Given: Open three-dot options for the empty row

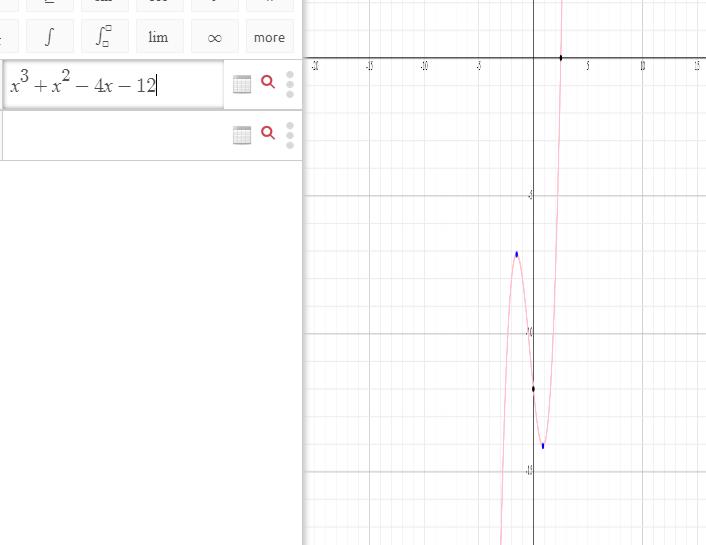Looking at the screenshot, I should 290,135.
